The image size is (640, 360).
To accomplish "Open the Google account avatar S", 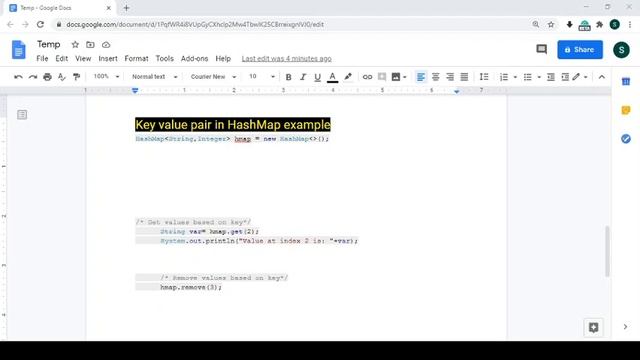I will pos(621,50).
